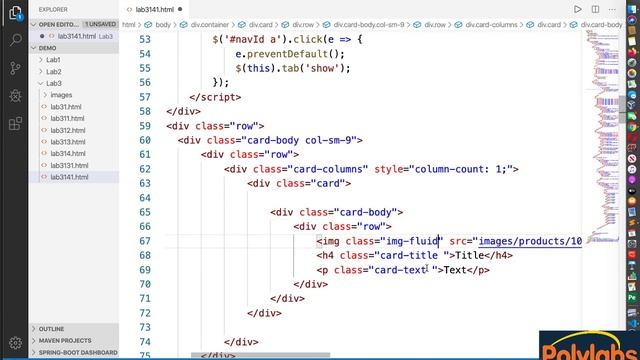Open lab31.html in the file tree
The height and width of the screenshot is (360, 640).
(66, 107)
